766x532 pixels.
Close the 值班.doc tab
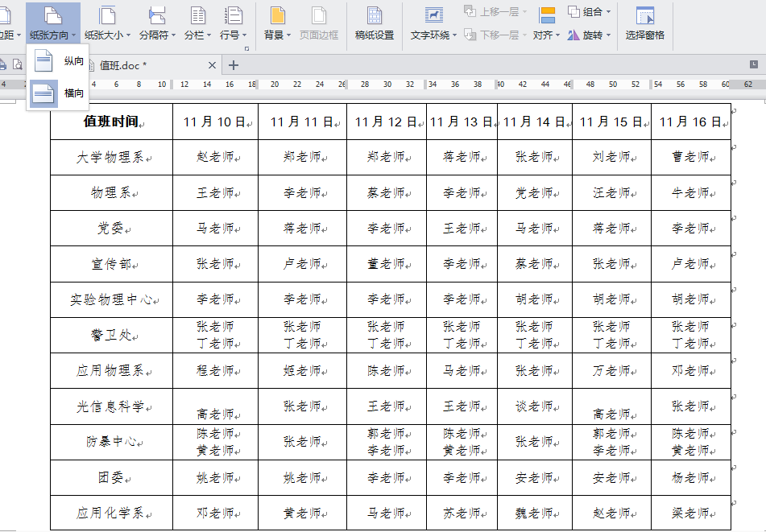pyautogui.click(x=212, y=65)
